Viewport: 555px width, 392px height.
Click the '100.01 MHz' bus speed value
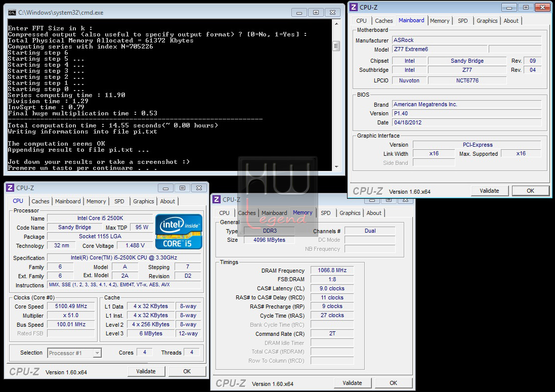tap(71, 324)
